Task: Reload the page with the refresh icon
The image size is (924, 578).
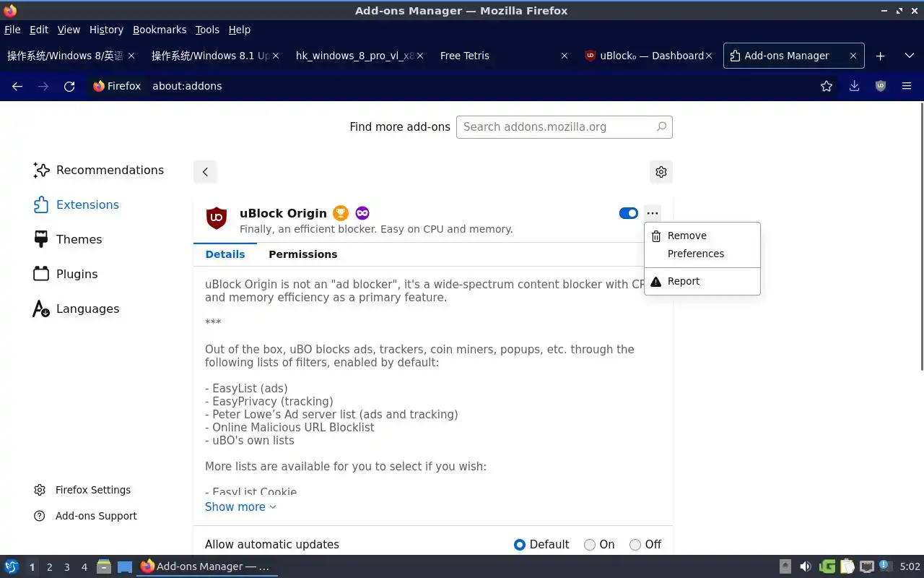Action: (x=69, y=86)
